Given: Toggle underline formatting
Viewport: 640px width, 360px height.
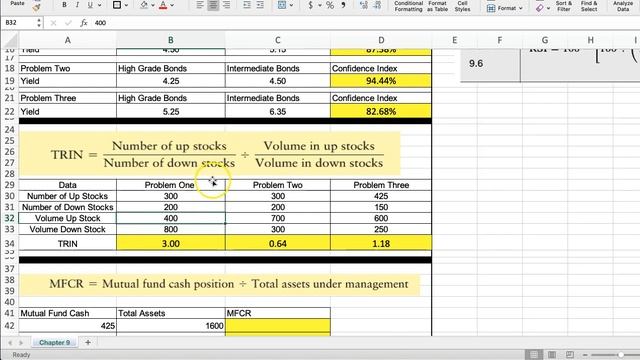Looking at the screenshot, I should (89, 5).
